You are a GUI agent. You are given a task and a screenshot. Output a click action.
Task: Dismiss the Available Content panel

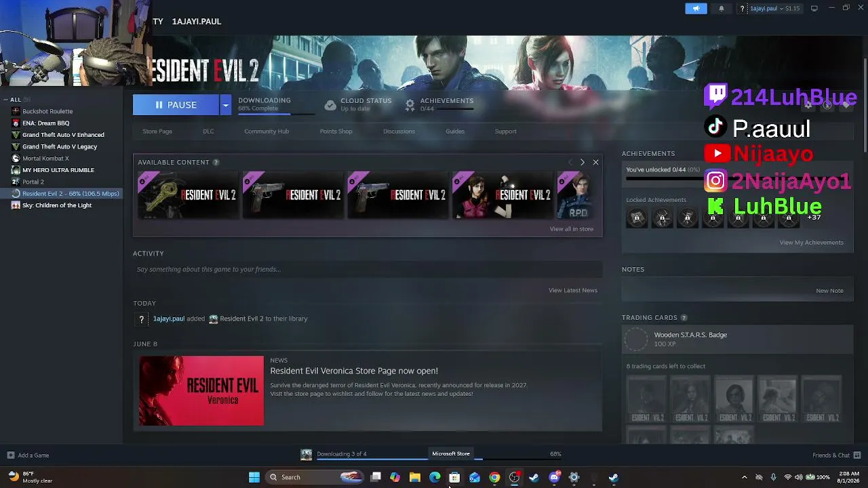click(595, 163)
